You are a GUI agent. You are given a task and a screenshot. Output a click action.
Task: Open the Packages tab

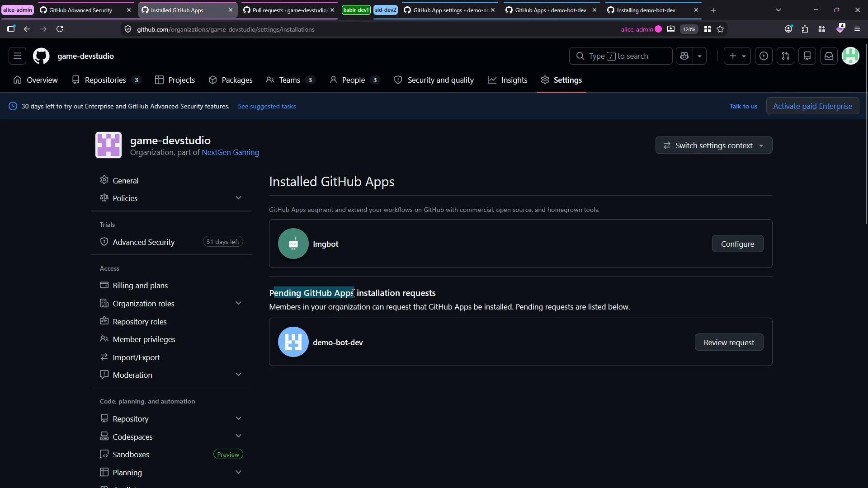click(231, 80)
